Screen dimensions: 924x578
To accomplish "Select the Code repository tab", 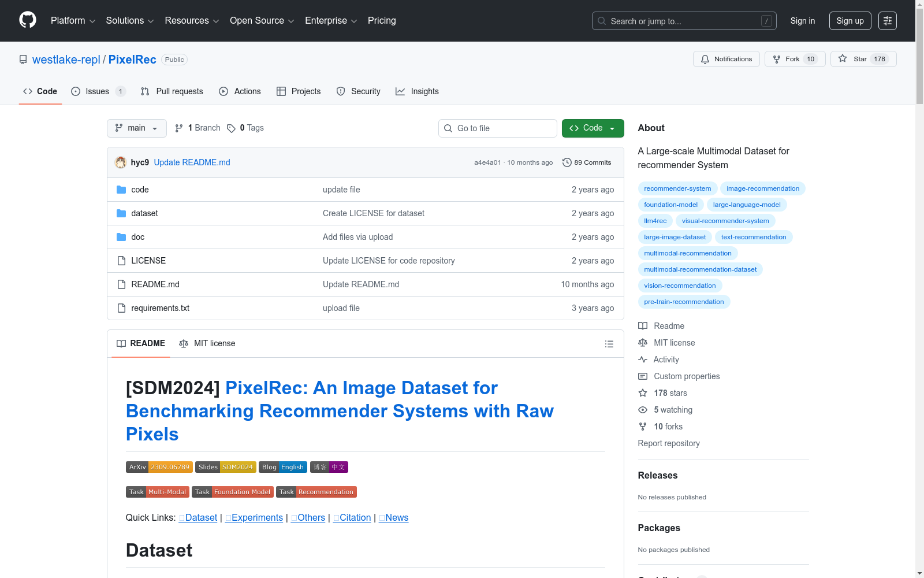I will click(40, 91).
